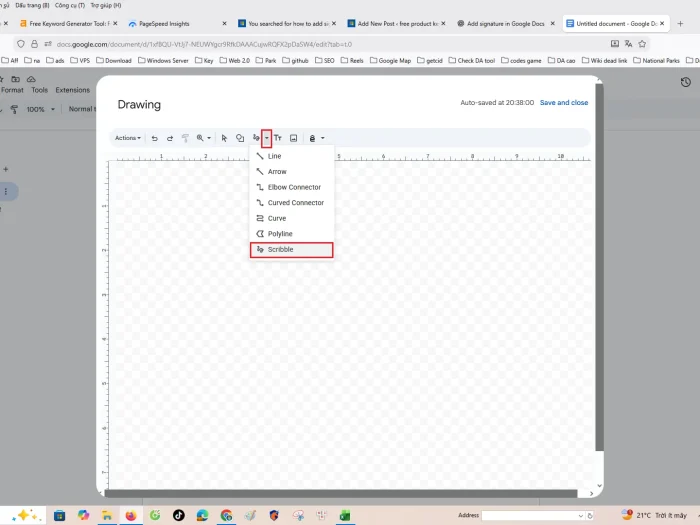This screenshot has width=700, height=525.
Task: Choose Elbow Connector from the line menu
Action: tap(294, 187)
